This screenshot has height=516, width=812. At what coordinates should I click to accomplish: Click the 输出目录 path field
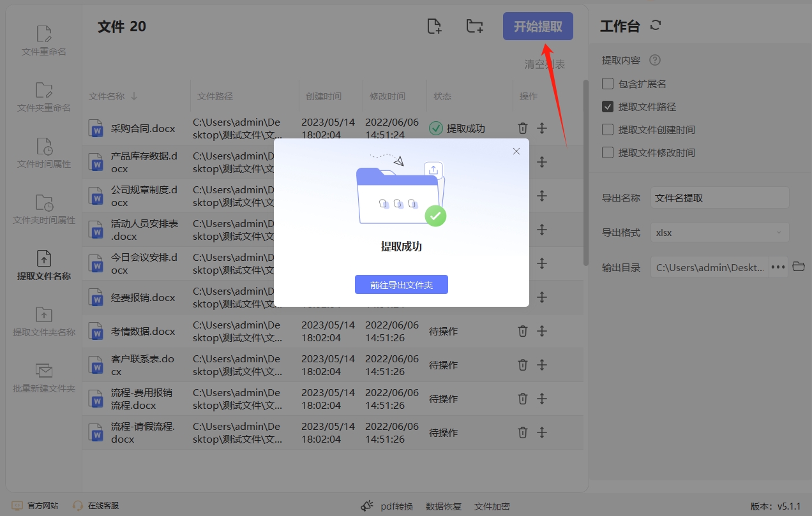(709, 267)
